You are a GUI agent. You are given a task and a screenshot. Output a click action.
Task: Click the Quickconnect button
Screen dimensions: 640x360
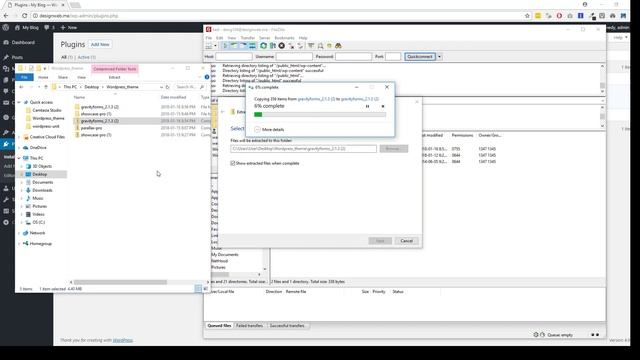click(x=420, y=57)
